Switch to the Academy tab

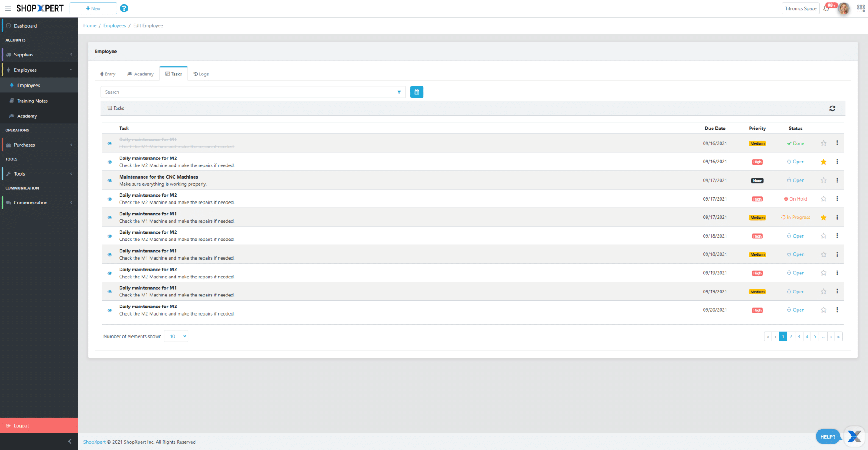pos(140,74)
